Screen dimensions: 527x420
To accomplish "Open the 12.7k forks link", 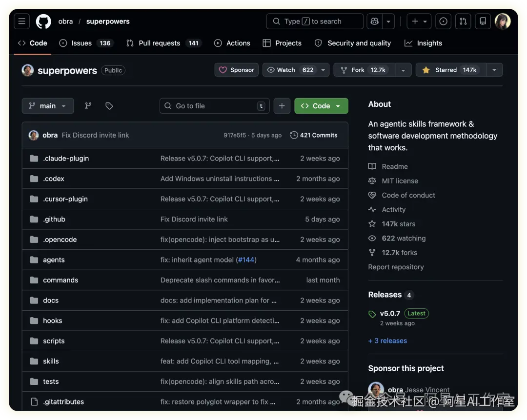I will coord(392,253).
